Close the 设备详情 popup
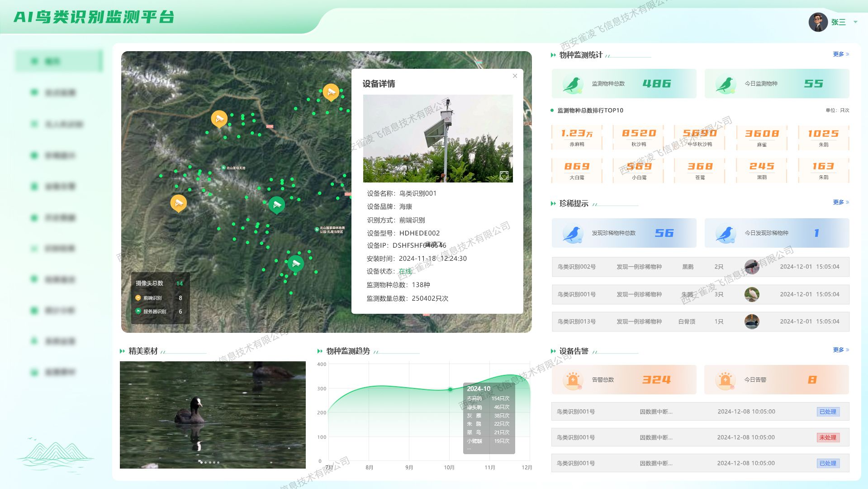 click(515, 76)
